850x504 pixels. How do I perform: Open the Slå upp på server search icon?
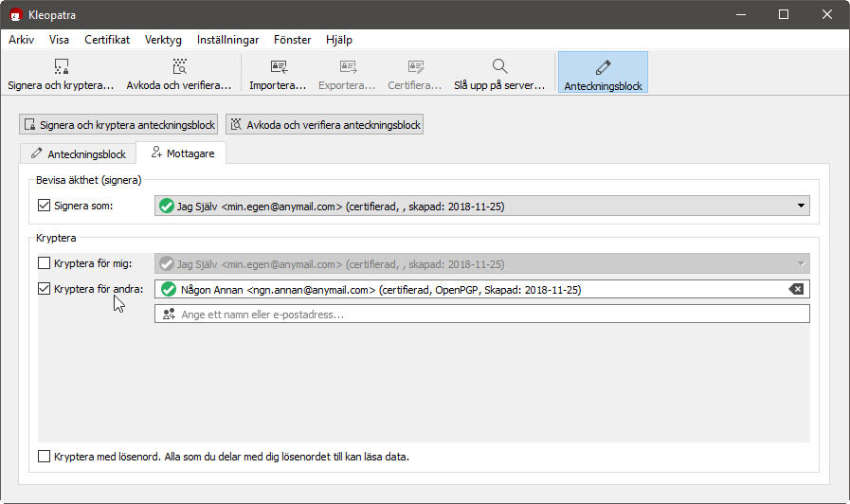499,66
